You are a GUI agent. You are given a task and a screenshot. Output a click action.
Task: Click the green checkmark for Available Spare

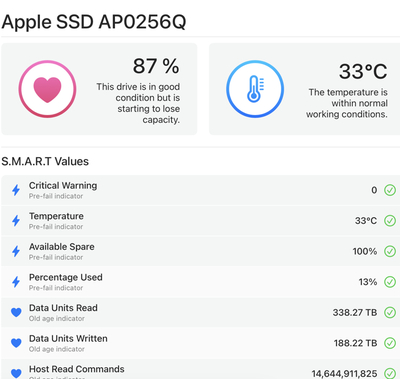pyautogui.click(x=390, y=251)
